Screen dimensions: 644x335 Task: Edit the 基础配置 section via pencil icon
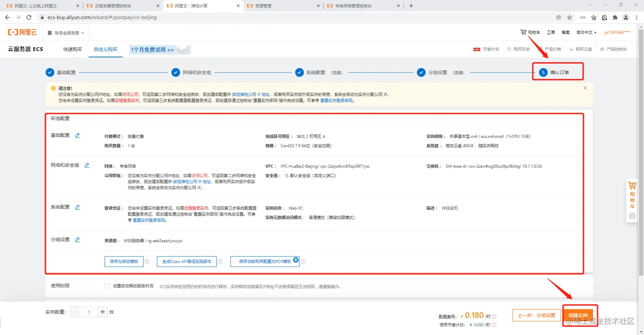[78, 135]
